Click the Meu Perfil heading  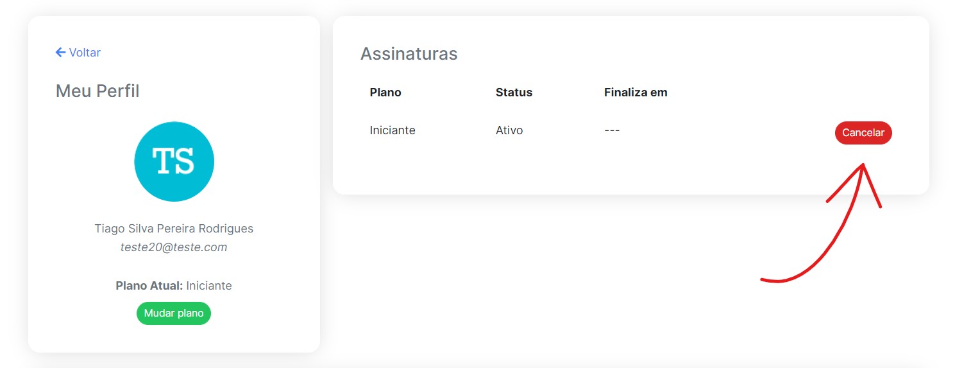(x=97, y=91)
